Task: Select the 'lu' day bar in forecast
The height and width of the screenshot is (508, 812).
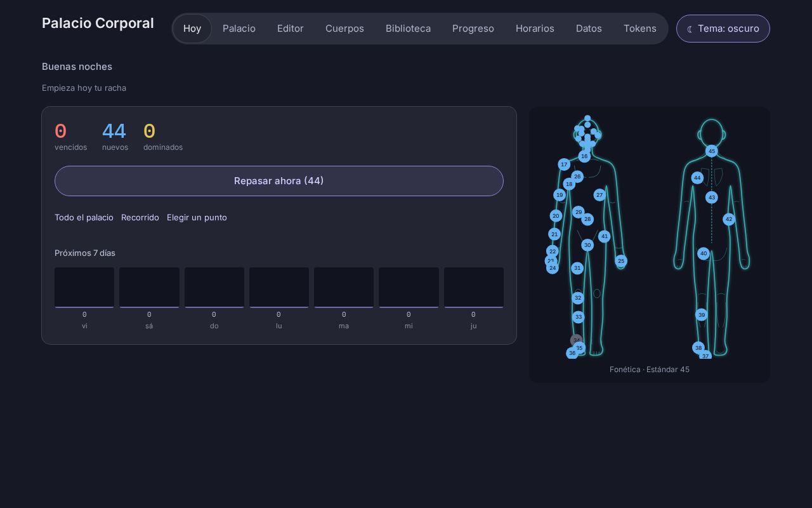Action: (x=279, y=288)
